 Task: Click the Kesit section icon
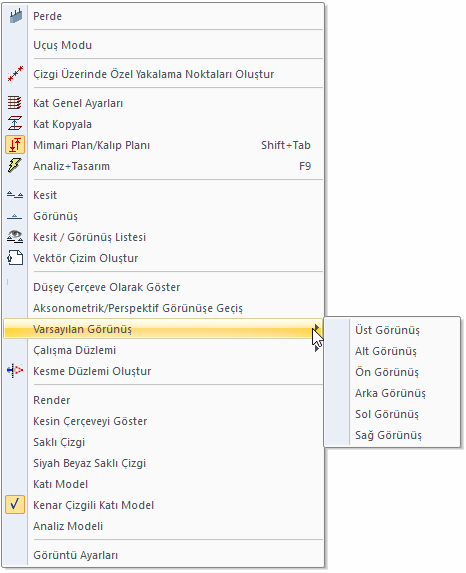pos(15,195)
